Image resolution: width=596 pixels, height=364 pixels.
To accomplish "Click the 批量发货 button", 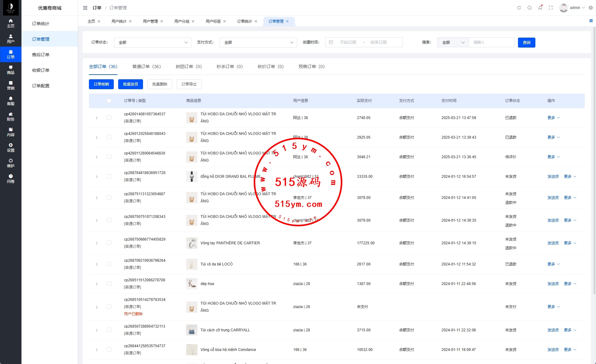I will [x=131, y=84].
